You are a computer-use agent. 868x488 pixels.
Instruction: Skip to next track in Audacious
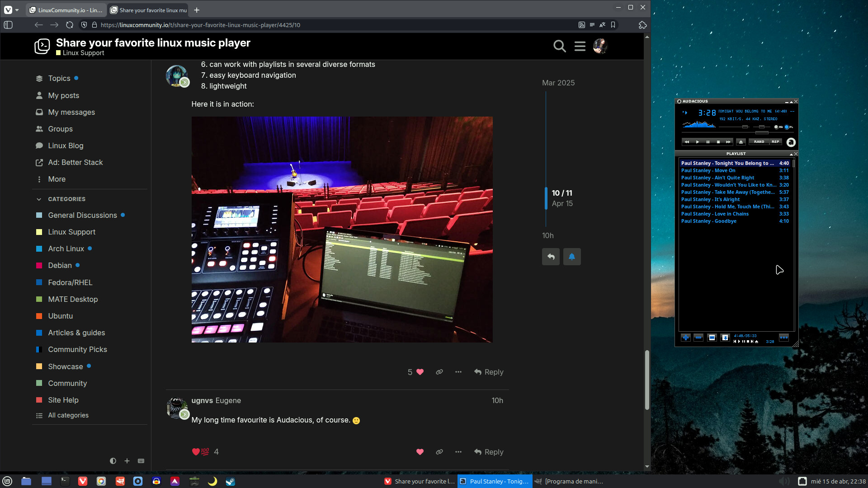point(728,142)
